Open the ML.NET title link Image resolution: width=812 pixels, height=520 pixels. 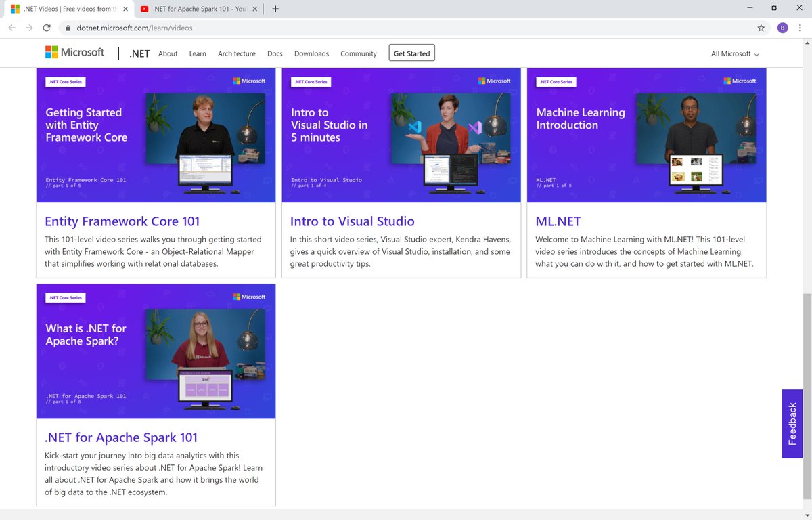(558, 221)
